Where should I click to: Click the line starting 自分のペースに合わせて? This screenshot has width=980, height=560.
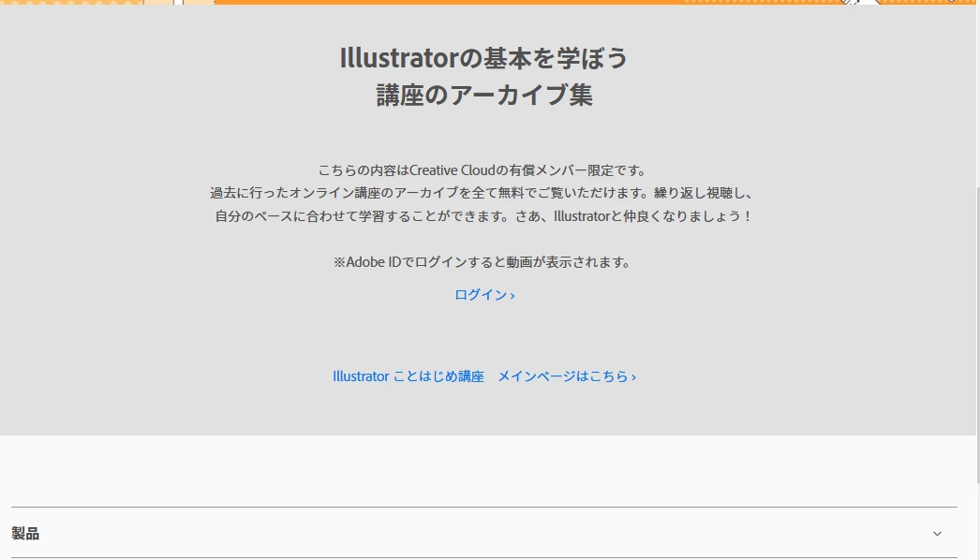click(484, 216)
